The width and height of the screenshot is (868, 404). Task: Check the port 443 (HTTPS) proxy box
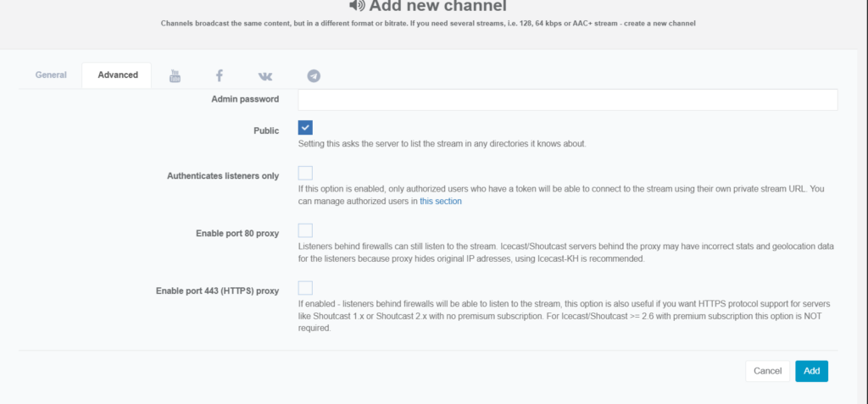coord(305,288)
